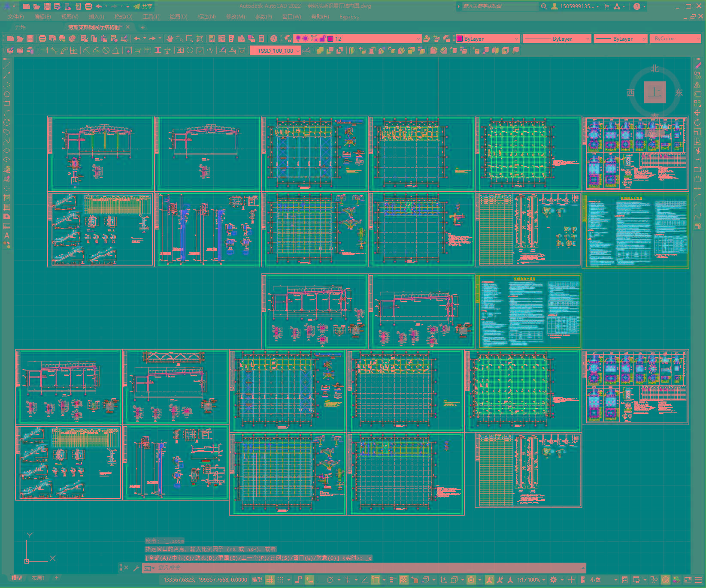Click the new drawing tab plus button
Image resolution: width=706 pixels, height=588 pixels.
[143, 27]
